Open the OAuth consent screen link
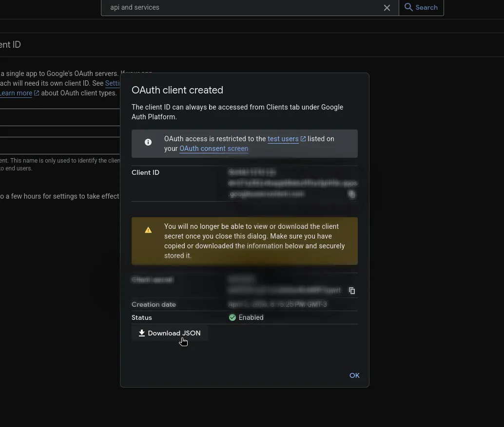504x427 pixels. click(x=213, y=149)
